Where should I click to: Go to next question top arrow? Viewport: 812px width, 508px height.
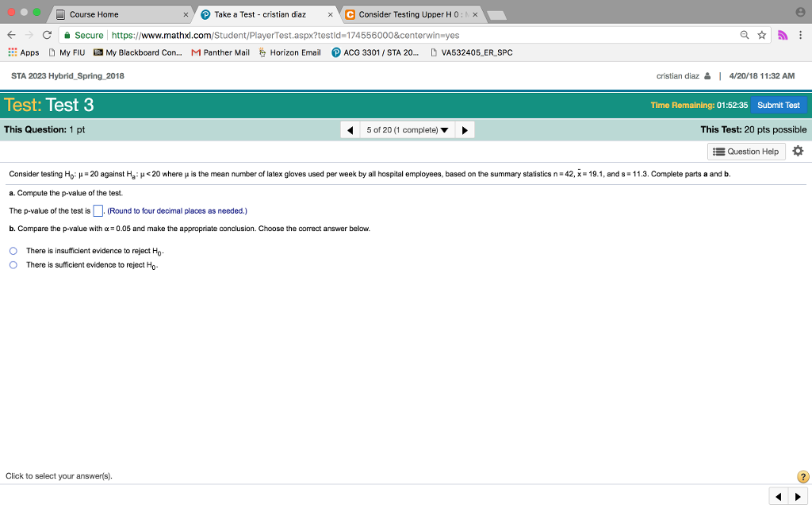(x=465, y=130)
